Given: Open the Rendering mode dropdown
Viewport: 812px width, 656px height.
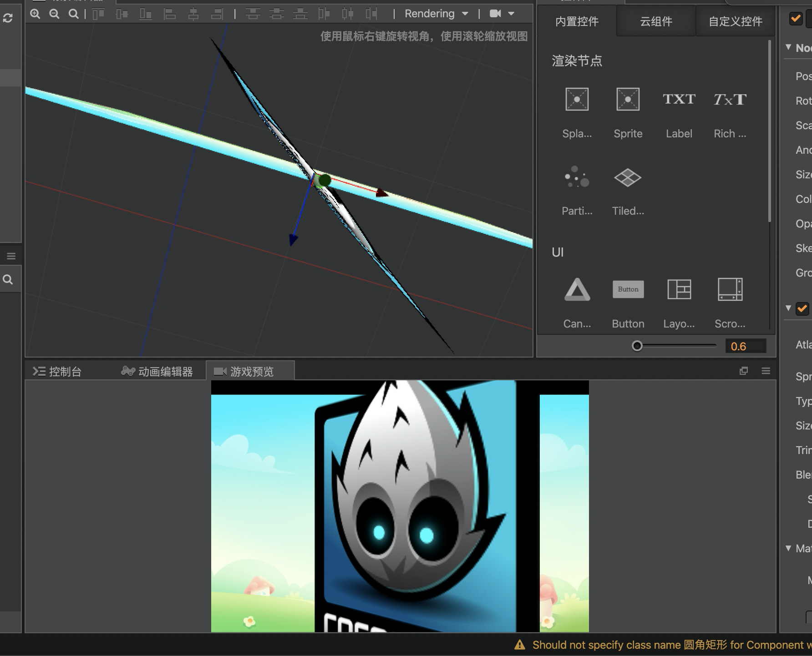Looking at the screenshot, I should click(x=436, y=14).
